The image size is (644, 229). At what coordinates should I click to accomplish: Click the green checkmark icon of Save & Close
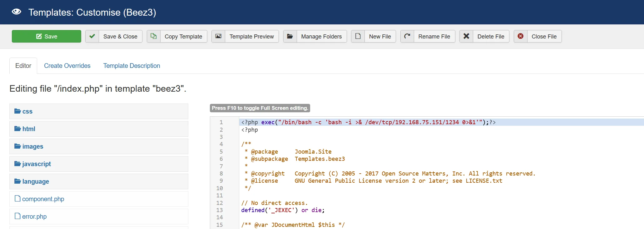pyautogui.click(x=92, y=36)
